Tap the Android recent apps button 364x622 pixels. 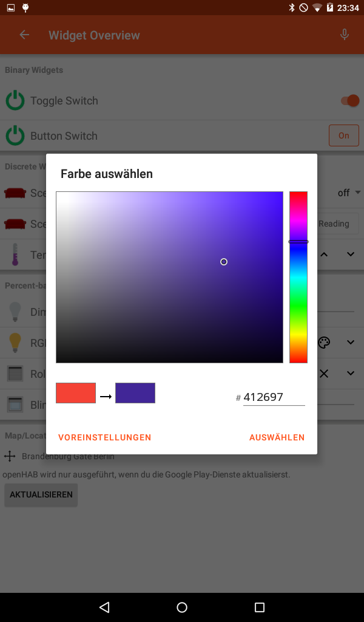(x=260, y=607)
